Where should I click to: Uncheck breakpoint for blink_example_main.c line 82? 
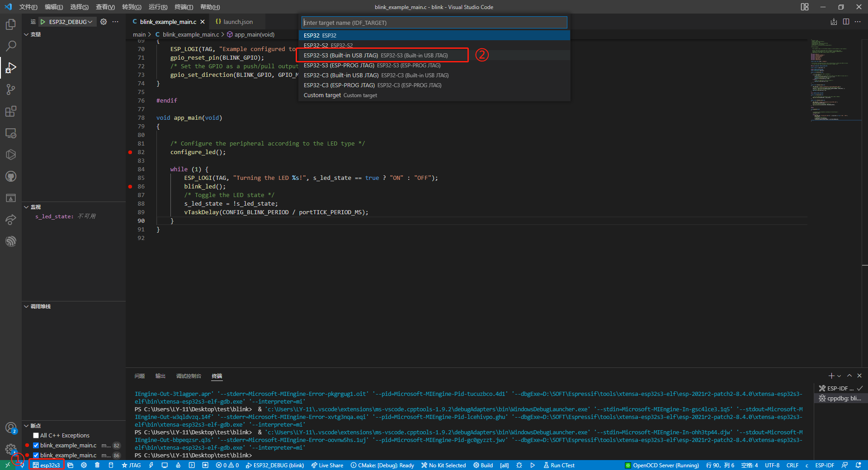coord(36,446)
